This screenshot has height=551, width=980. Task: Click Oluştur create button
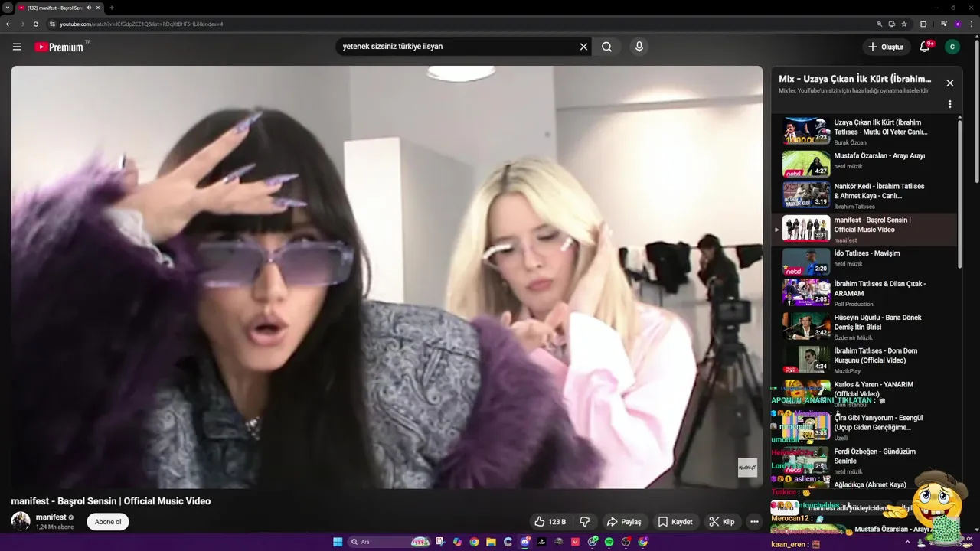(x=887, y=47)
